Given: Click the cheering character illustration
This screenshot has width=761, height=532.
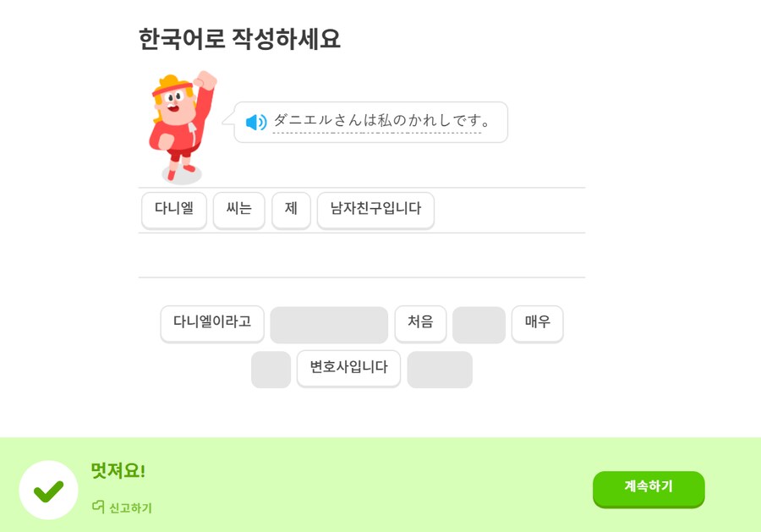Looking at the screenshot, I should (x=181, y=127).
